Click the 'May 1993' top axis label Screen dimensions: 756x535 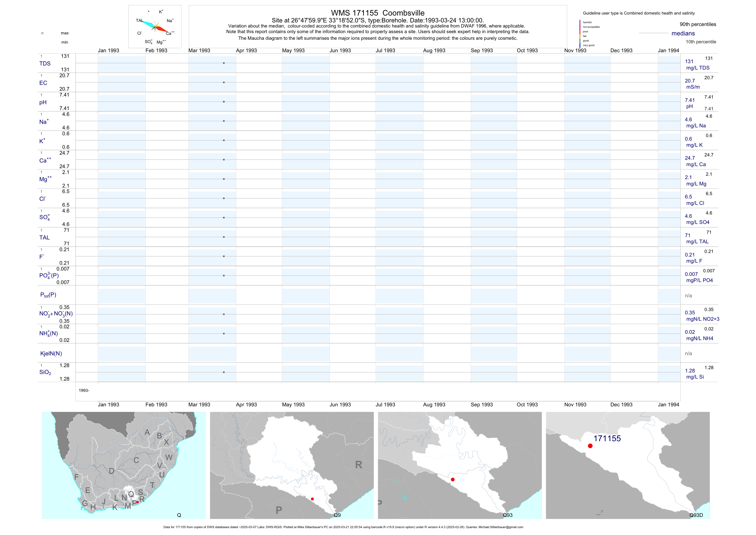point(293,50)
